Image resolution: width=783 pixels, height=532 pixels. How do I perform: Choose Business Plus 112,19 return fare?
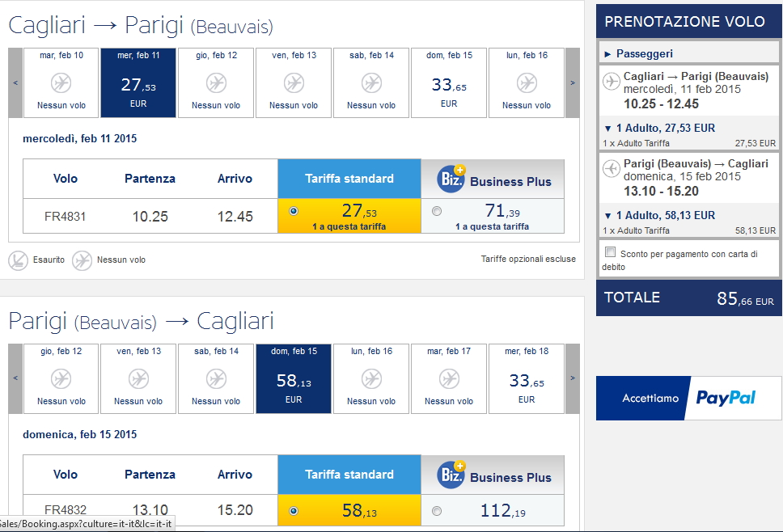437,510
